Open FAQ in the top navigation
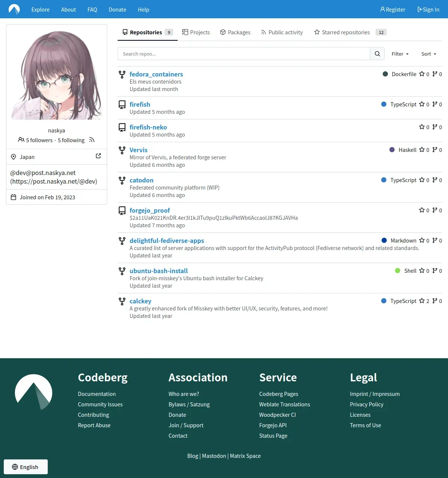The width and height of the screenshot is (448, 478). point(92,9)
